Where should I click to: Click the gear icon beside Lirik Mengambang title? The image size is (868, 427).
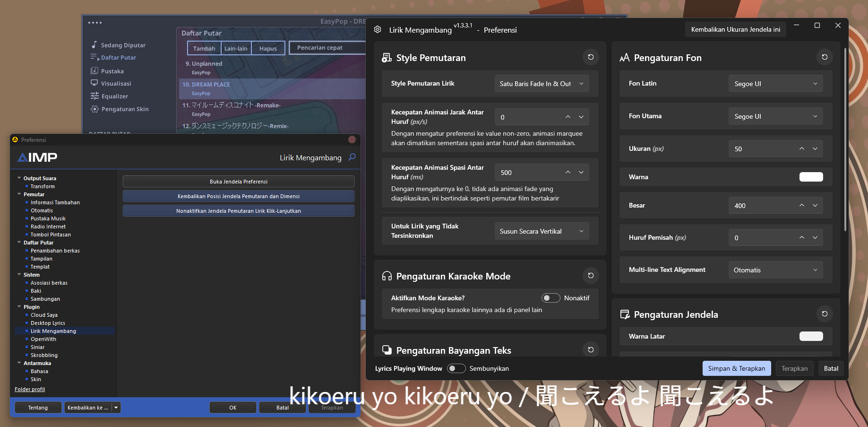coord(378,30)
